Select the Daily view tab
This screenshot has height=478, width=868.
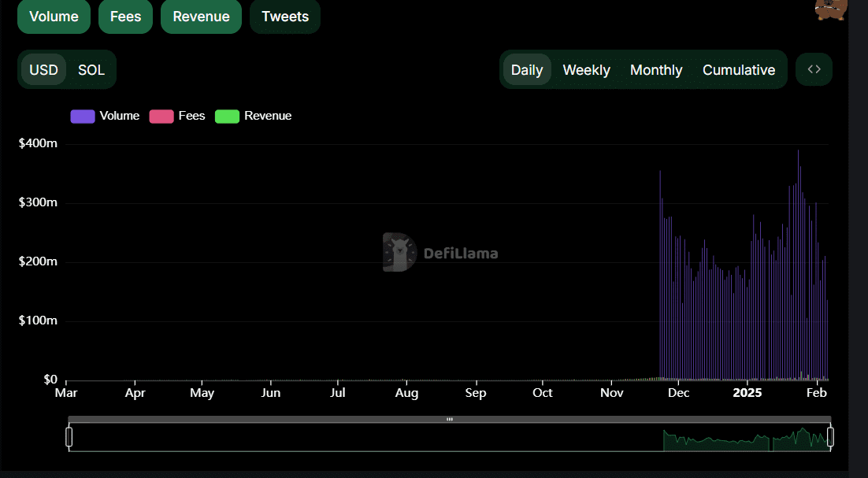pos(527,69)
